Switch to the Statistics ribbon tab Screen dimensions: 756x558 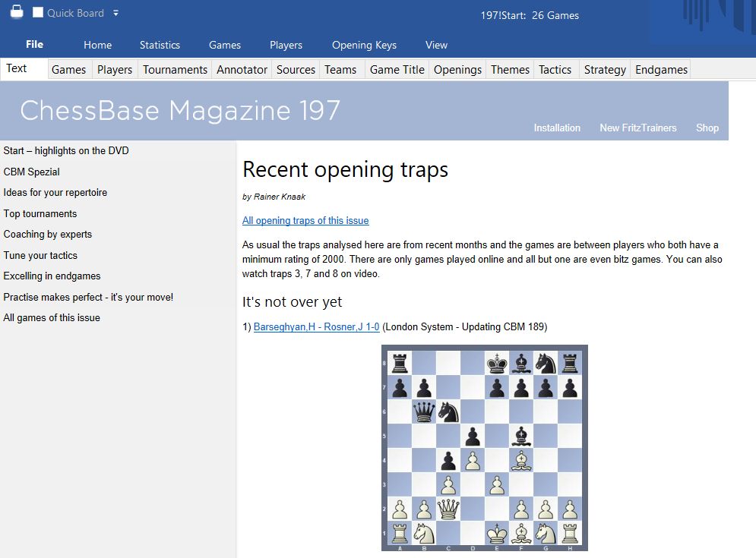[x=160, y=45]
